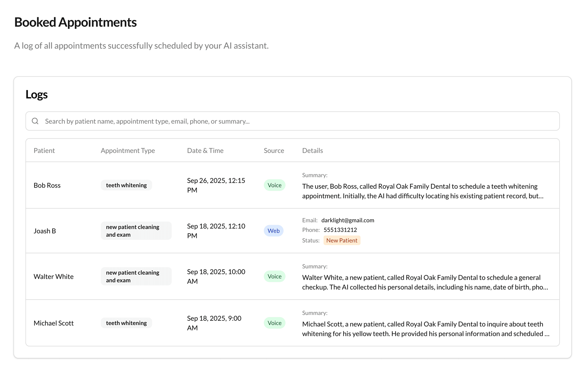This screenshot has height=376, width=588.
Task: Click Walter White's new patient cleaning tag
Action: pyautogui.click(x=136, y=276)
